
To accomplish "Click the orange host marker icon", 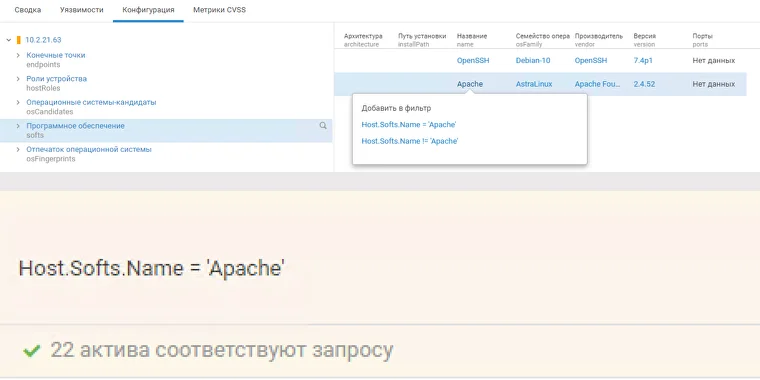I will click(18, 40).
